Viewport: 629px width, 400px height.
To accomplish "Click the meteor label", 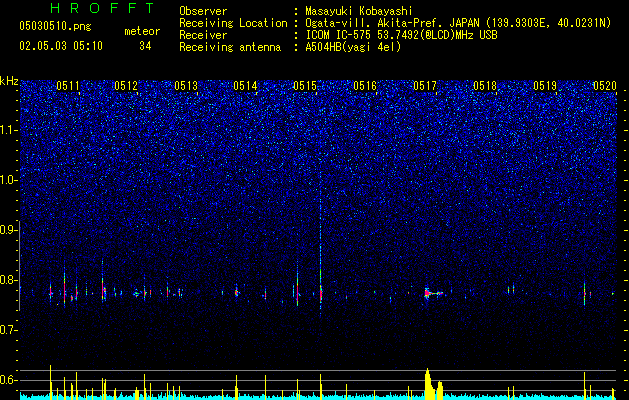I will pyautogui.click(x=142, y=31).
